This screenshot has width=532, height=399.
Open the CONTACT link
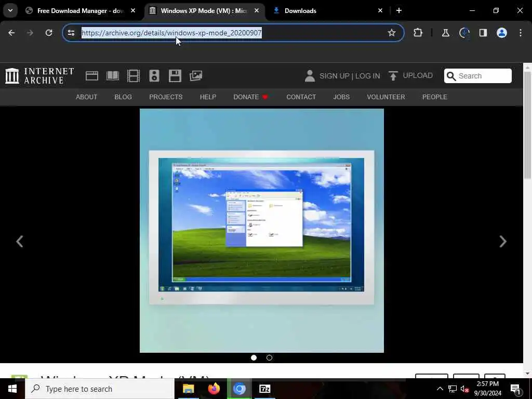tap(301, 97)
